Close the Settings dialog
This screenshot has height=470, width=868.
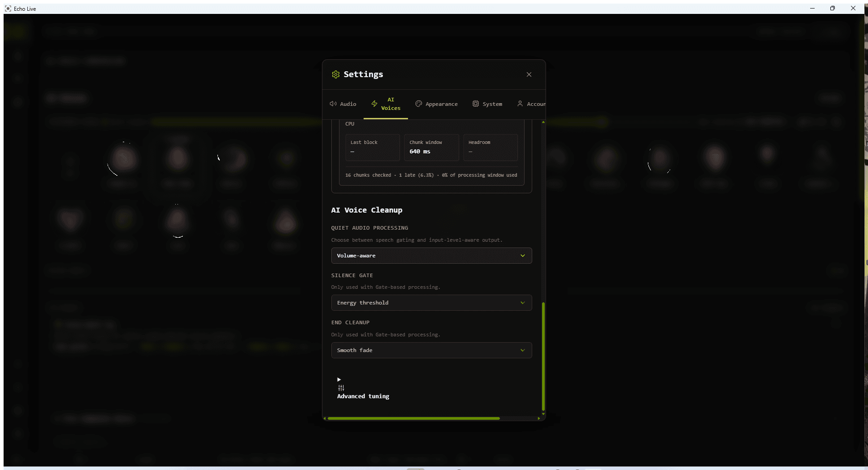click(x=529, y=74)
